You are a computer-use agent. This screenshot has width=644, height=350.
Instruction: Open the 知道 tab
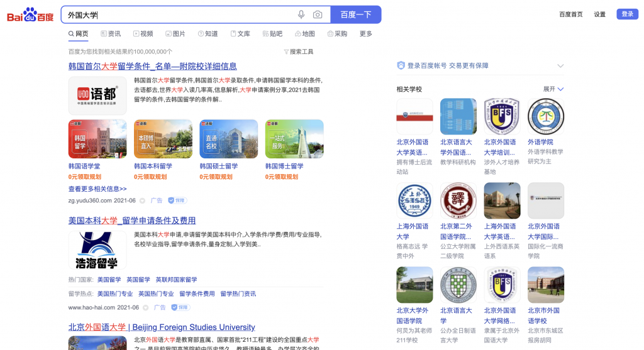tap(208, 34)
